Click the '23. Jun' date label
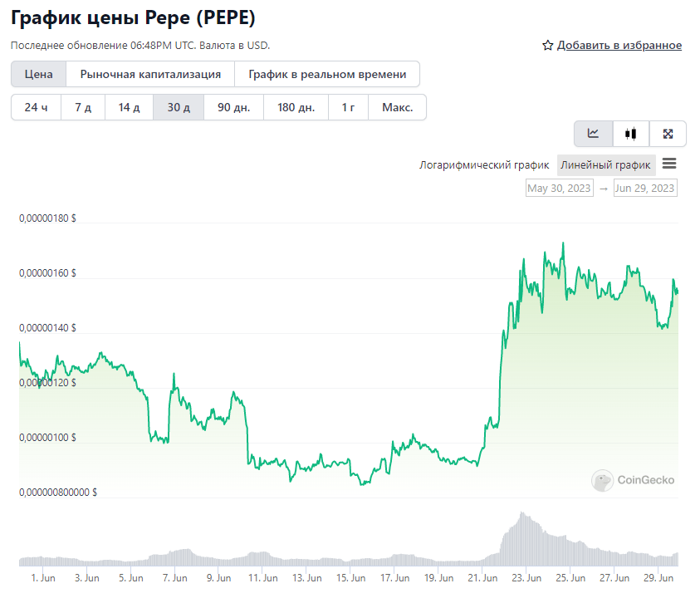Image resolution: width=700 pixels, height=603 pixels. [526, 578]
